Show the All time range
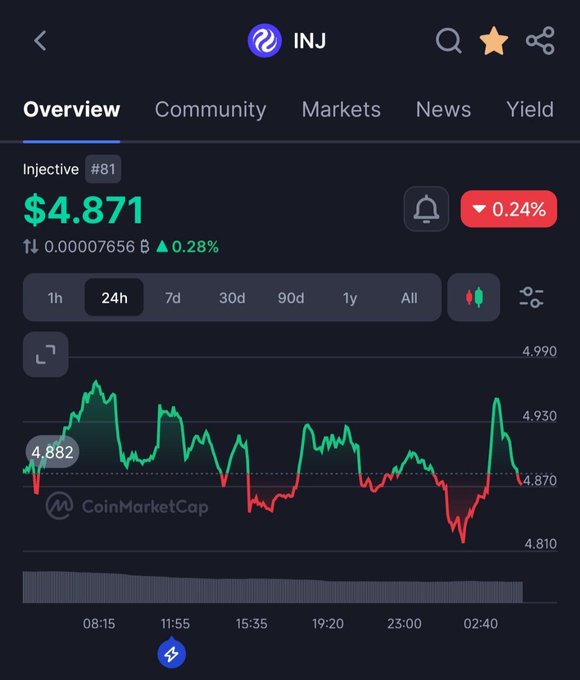 coord(409,298)
